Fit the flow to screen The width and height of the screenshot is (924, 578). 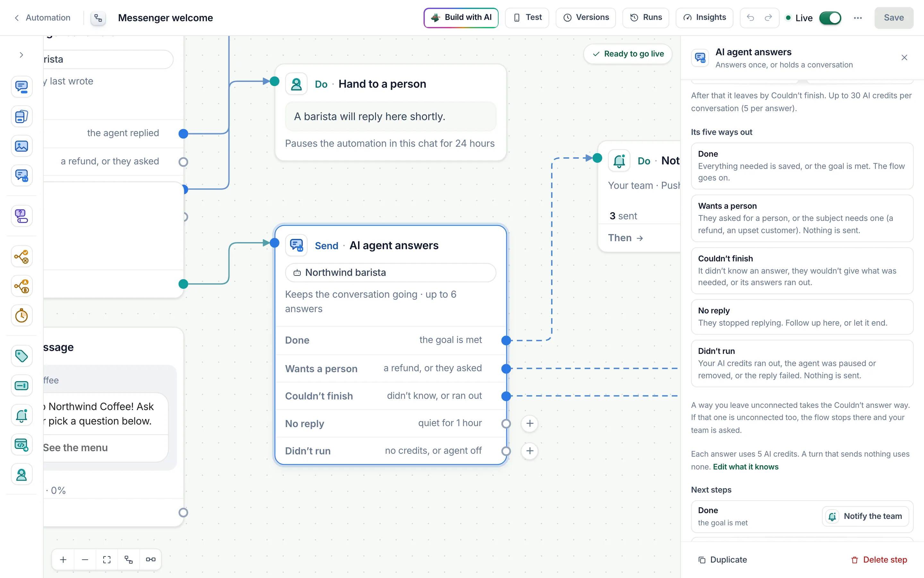(x=107, y=560)
